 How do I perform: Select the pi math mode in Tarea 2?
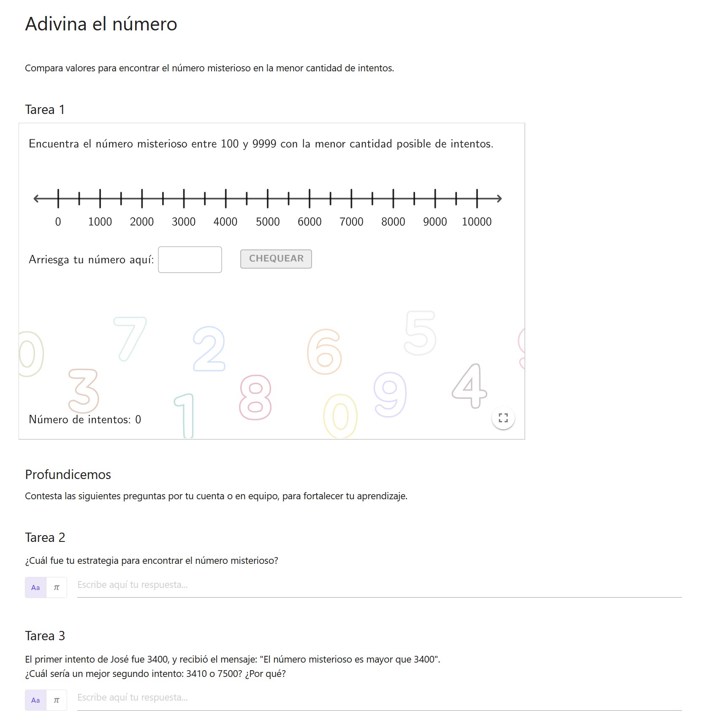(x=57, y=587)
